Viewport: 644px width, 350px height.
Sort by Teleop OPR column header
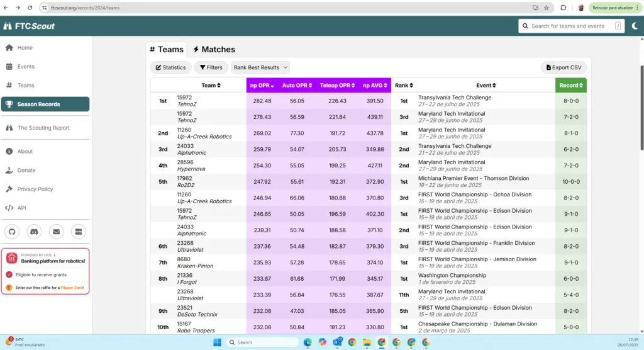(x=337, y=85)
